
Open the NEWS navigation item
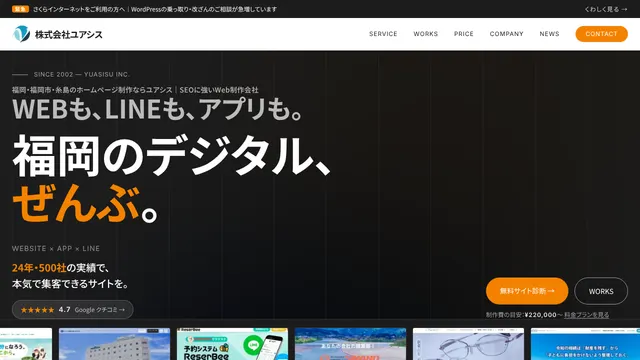coord(549,34)
